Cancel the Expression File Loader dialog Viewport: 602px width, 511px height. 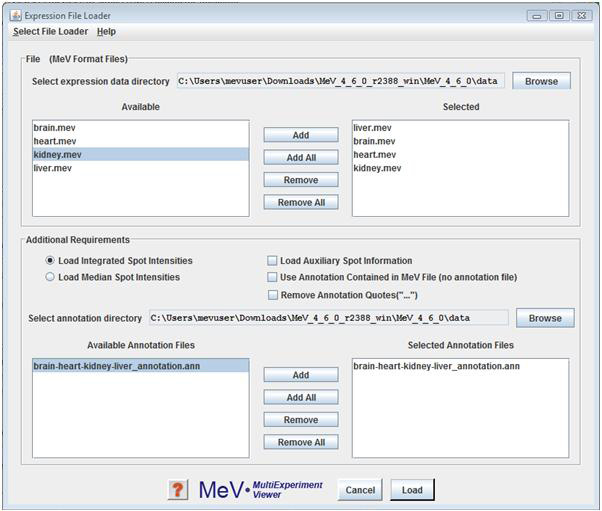(360, 490)
